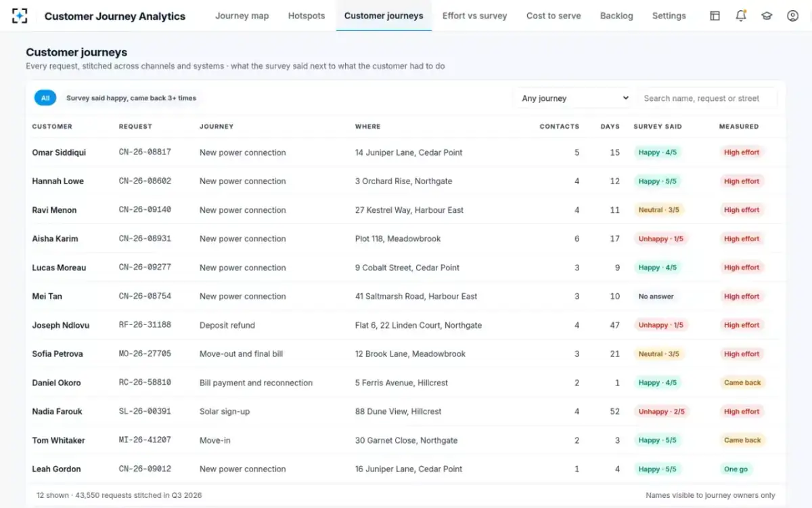Open the Backlog tab
Screen dimensions: 812x508
(616, 16)
